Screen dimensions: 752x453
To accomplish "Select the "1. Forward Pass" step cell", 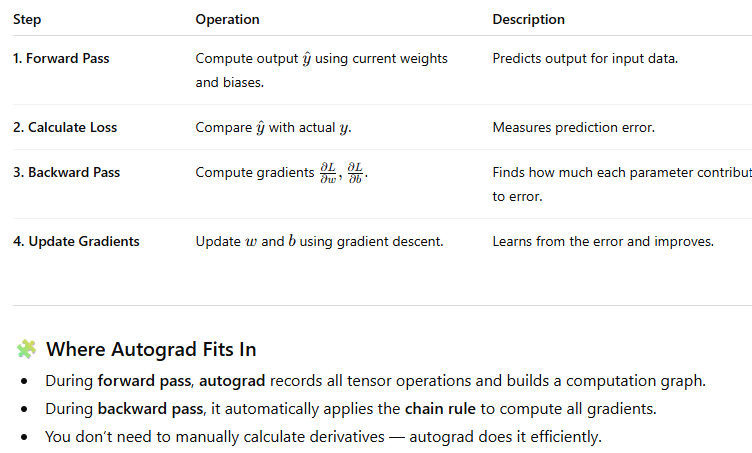I will click(x=61, y=58).
